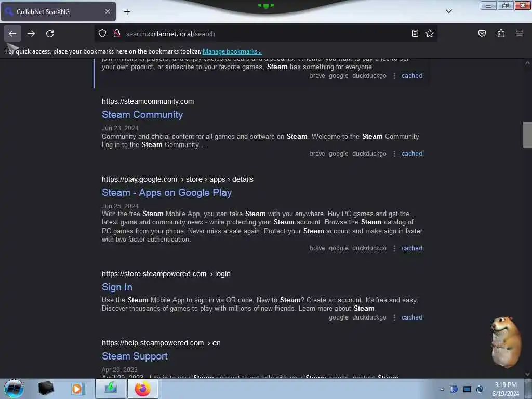Click scrollbar up arrow
The image size is (532, 399).
pyautogui.click(x=527, y=63)
